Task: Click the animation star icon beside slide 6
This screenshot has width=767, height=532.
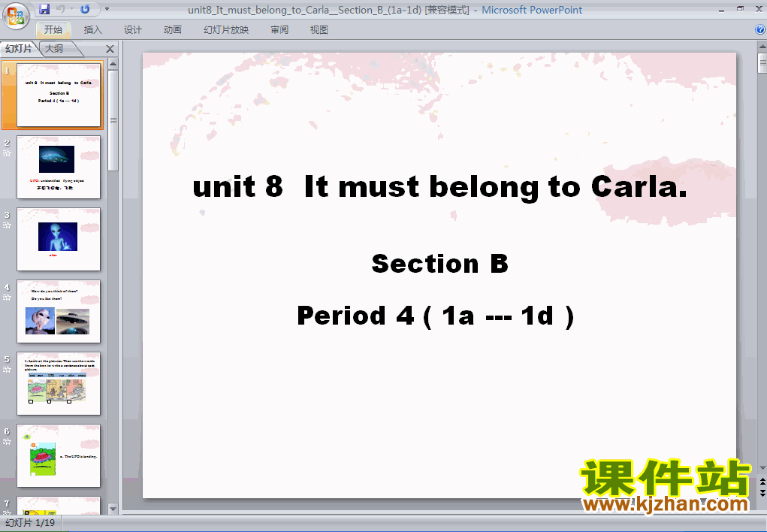Action: [7, 442]
